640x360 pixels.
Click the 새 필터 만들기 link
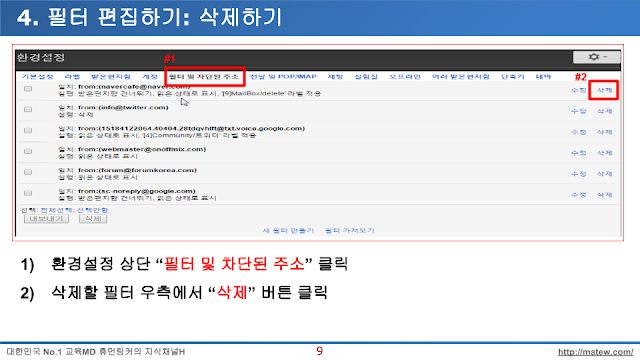point(288,231)
